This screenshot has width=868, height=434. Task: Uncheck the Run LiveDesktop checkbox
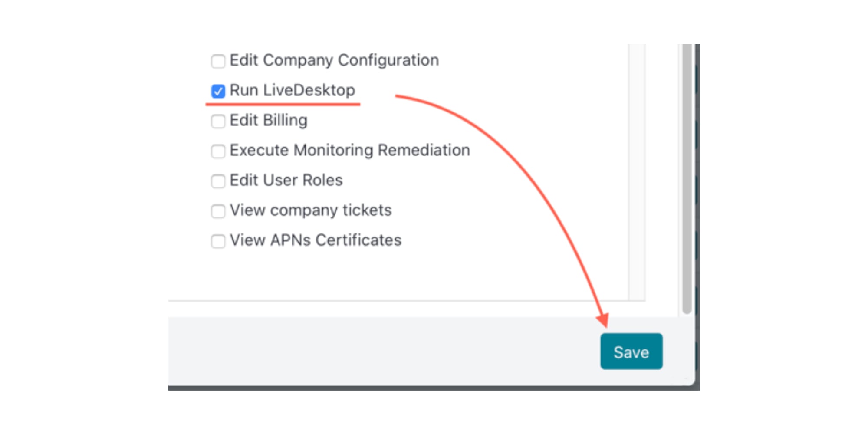click(218, 91)
